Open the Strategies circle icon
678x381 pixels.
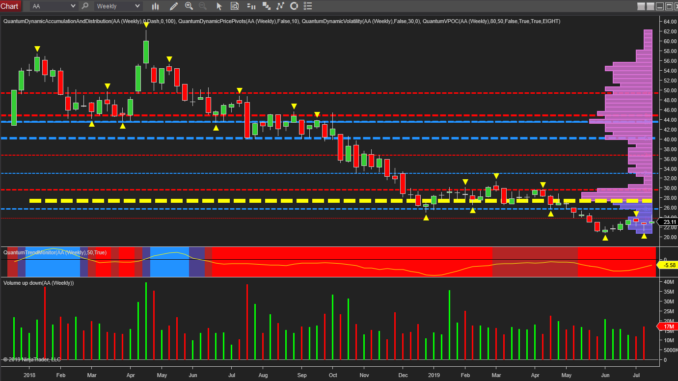click(x=294, y=6)
